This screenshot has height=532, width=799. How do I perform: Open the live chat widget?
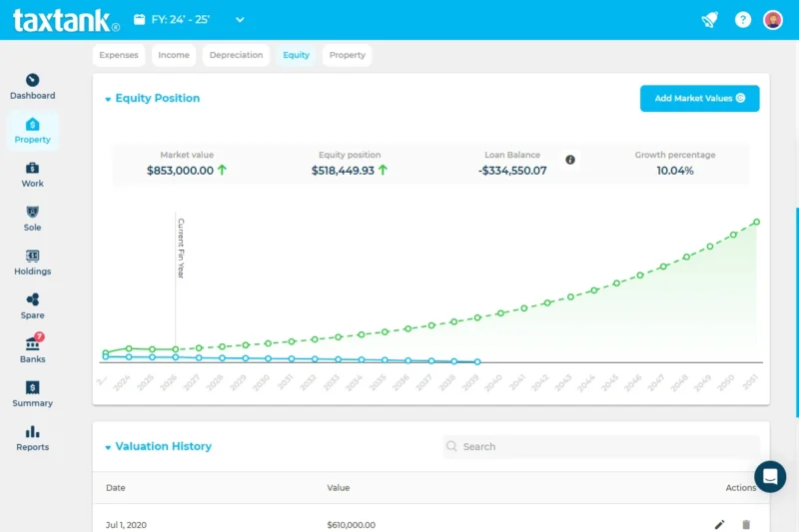pos(770,476)
